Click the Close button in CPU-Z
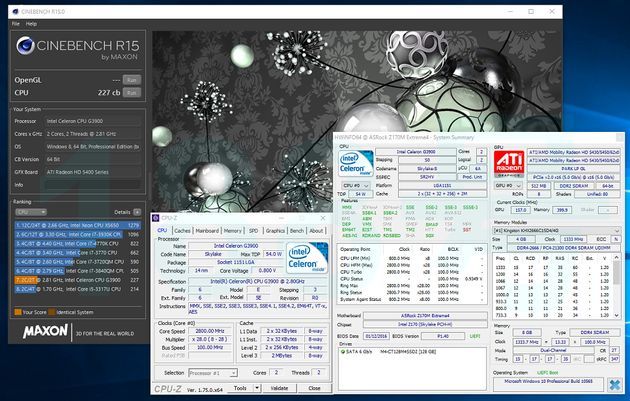 [314, 388]
